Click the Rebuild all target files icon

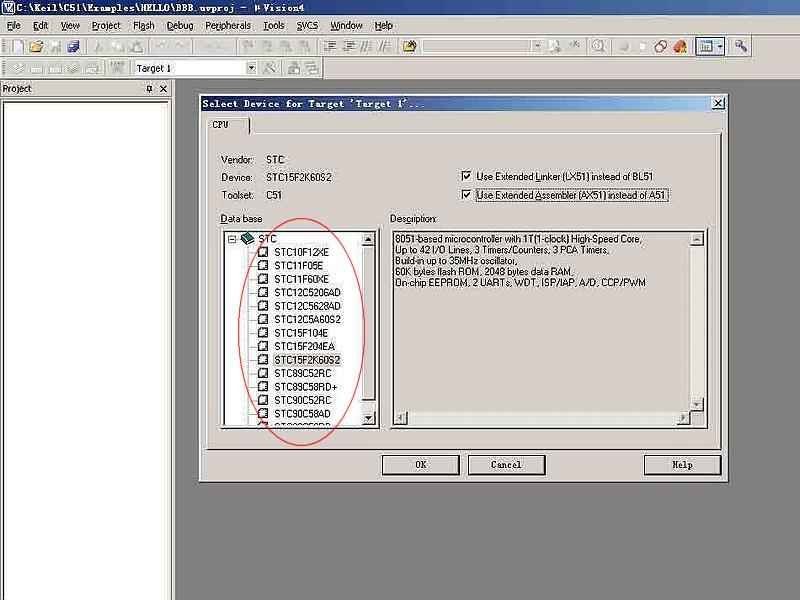55,68
